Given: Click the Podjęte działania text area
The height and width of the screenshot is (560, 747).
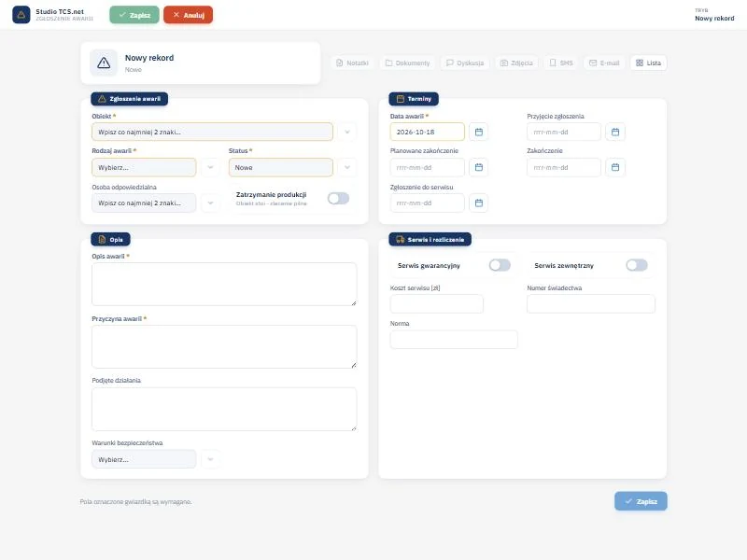Looking at the screenshot, I should point(224,409).
